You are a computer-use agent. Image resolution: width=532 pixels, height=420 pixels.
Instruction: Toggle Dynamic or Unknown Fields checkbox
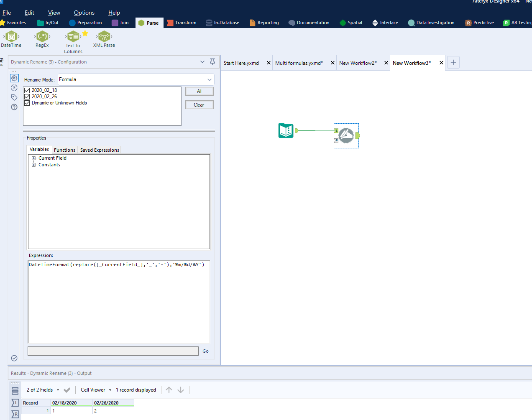click(27, 103)
